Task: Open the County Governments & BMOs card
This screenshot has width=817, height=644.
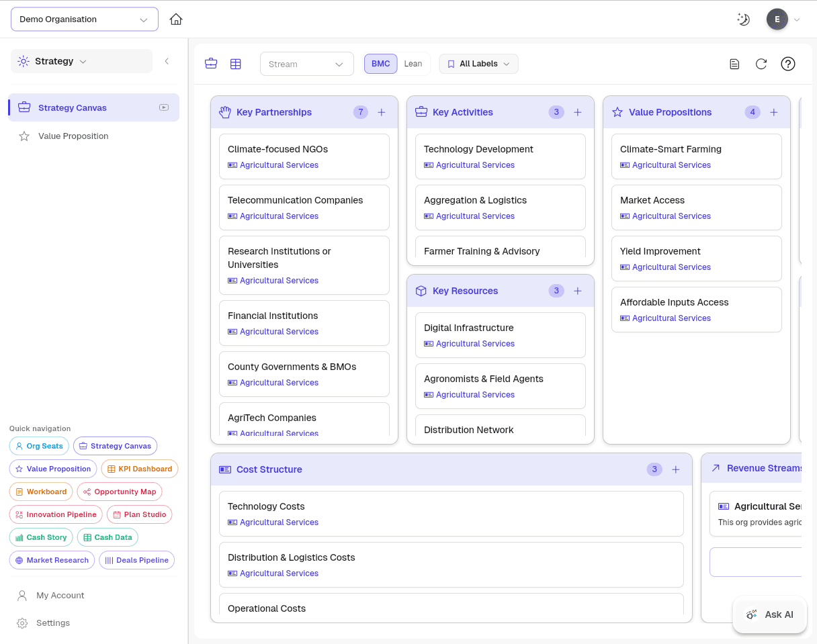Action: 304,374
